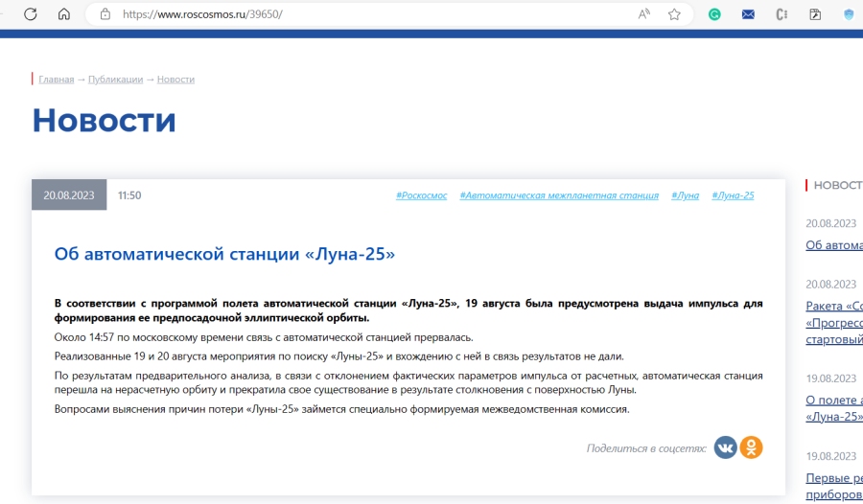This screenshot has width=863, height=504.
Task: Click the article time 11:50
Action: [x=129, y=195]
